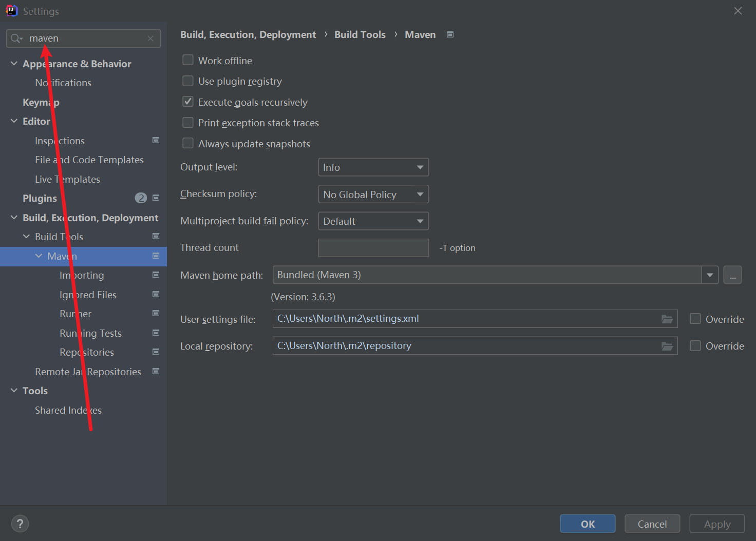This screenshot has height=541, width=756.
Task: Click the search magnifier icon in settings search
Action: (16, 38)
